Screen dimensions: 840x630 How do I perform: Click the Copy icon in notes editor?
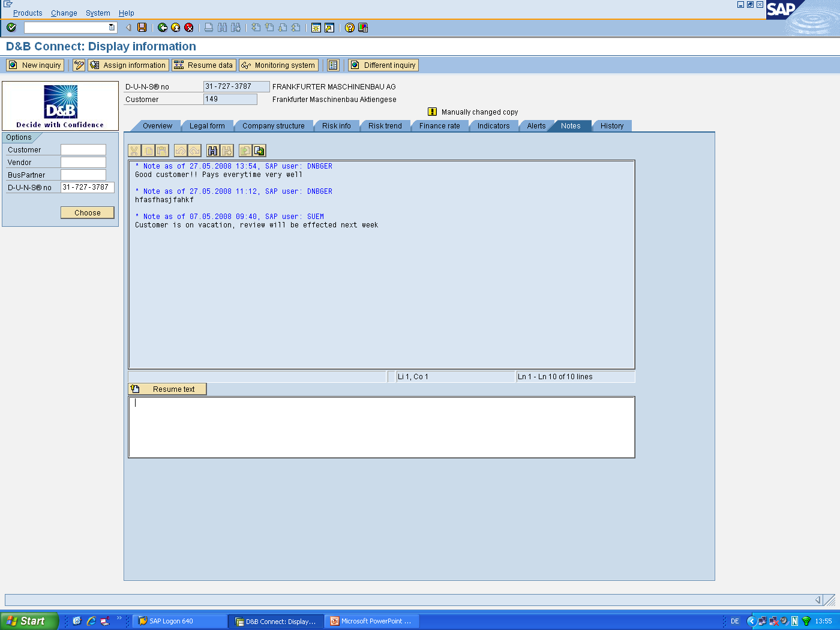tap(148, 151)
